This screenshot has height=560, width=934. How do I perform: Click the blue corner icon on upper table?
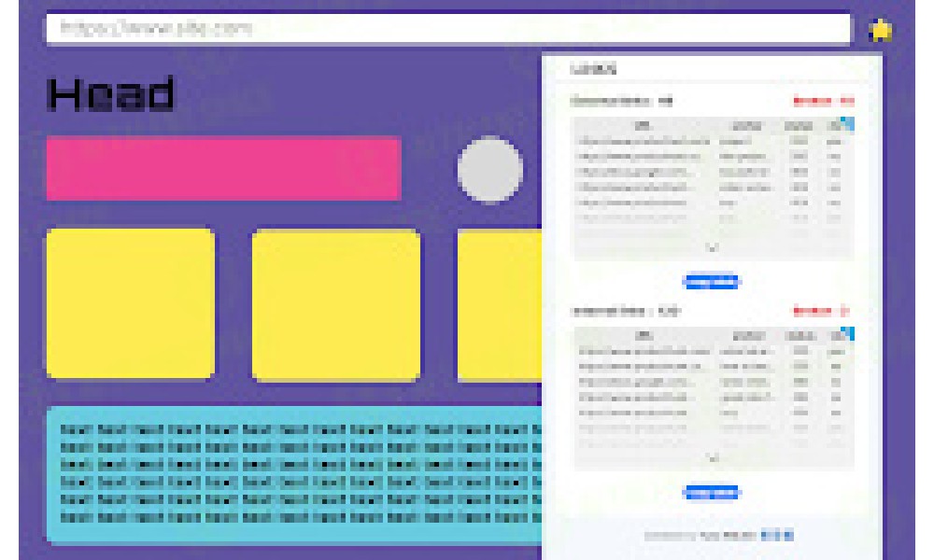[847, 123]
